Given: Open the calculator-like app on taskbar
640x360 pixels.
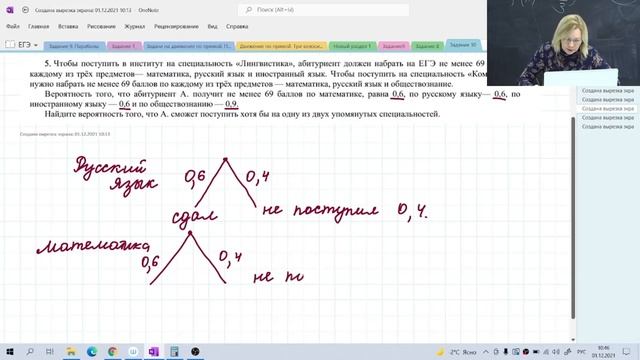Looking at the screenshot, I should pyautogui.click(x=174, y=351).
